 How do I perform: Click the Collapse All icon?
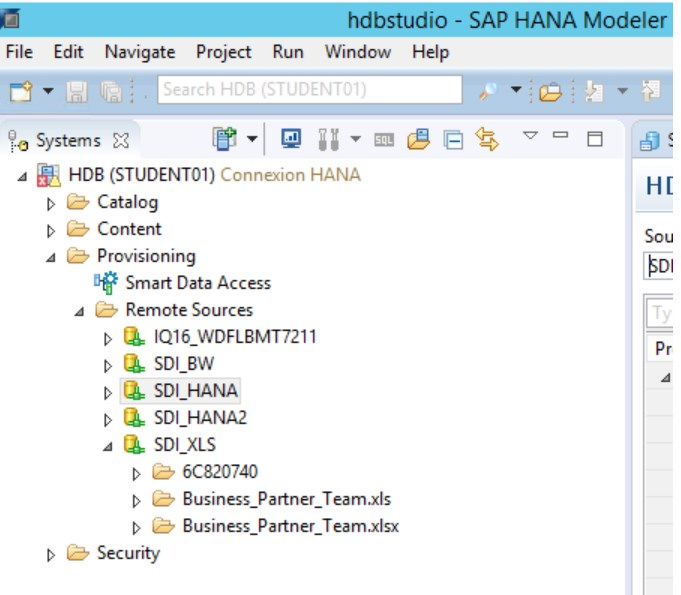pyautogui.click(x=453, y=140)
